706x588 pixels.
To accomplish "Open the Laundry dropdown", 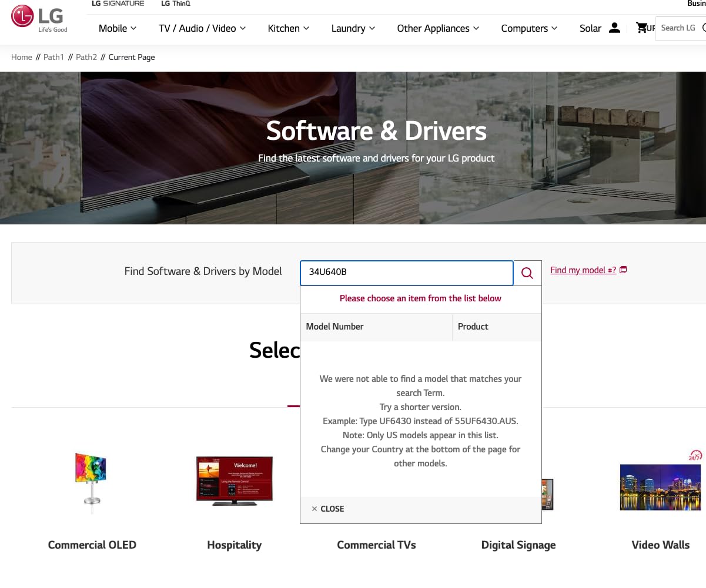I will [x=353, y=28].
